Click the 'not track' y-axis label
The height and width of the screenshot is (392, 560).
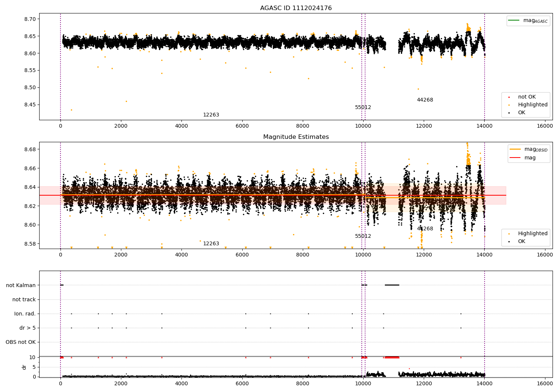point(24,300)
